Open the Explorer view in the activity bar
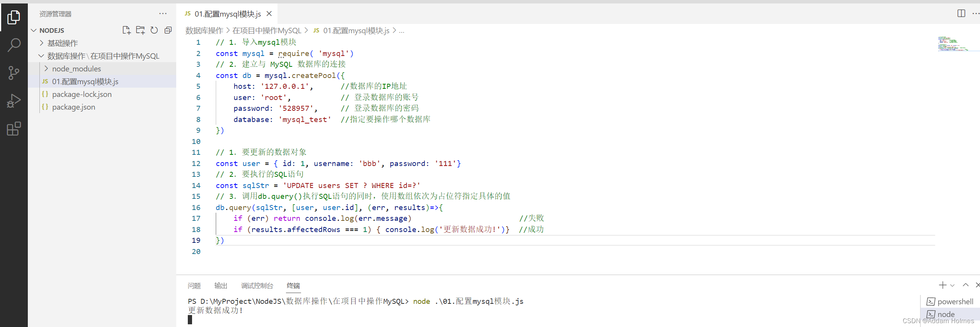980x327 pixels. point(14,17)
